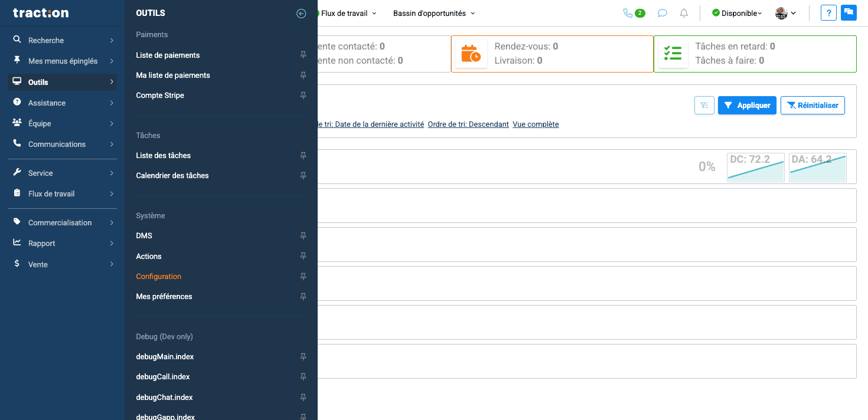868x420 pixels.
Task: Expand Communications sidebar menu
Action: (x=63, y=144)
